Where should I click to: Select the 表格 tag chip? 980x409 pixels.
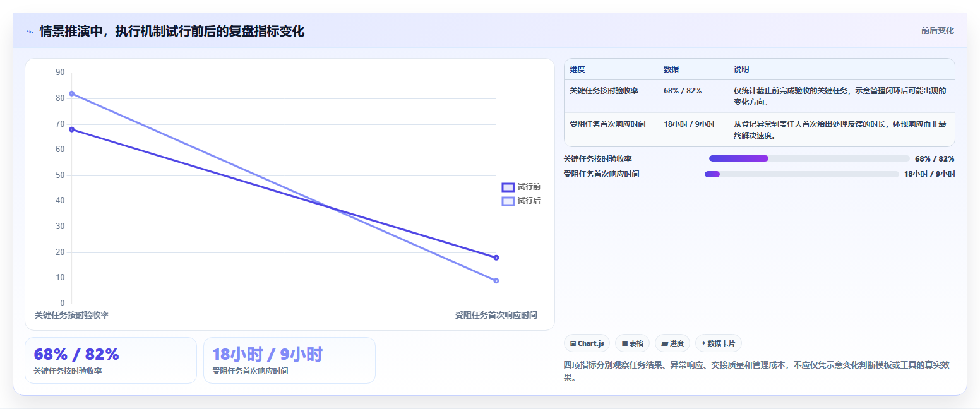coord(632,343)
